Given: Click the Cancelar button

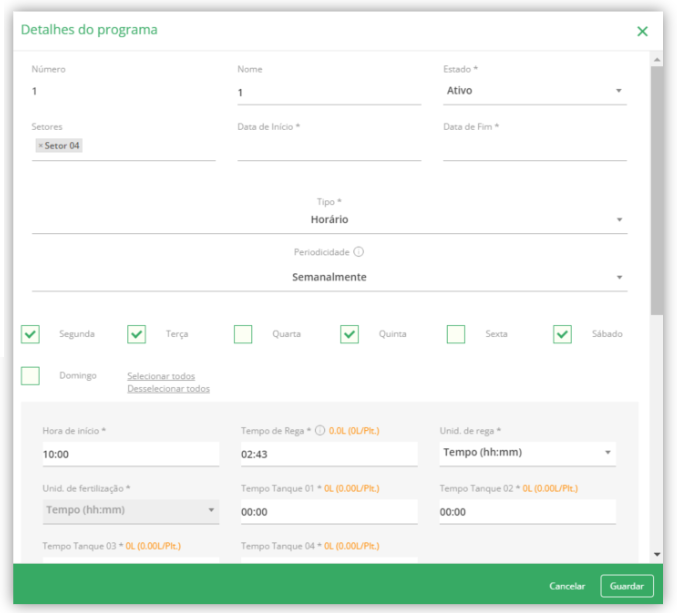Looking at the screenshot, I should click(x=567, y=586).
